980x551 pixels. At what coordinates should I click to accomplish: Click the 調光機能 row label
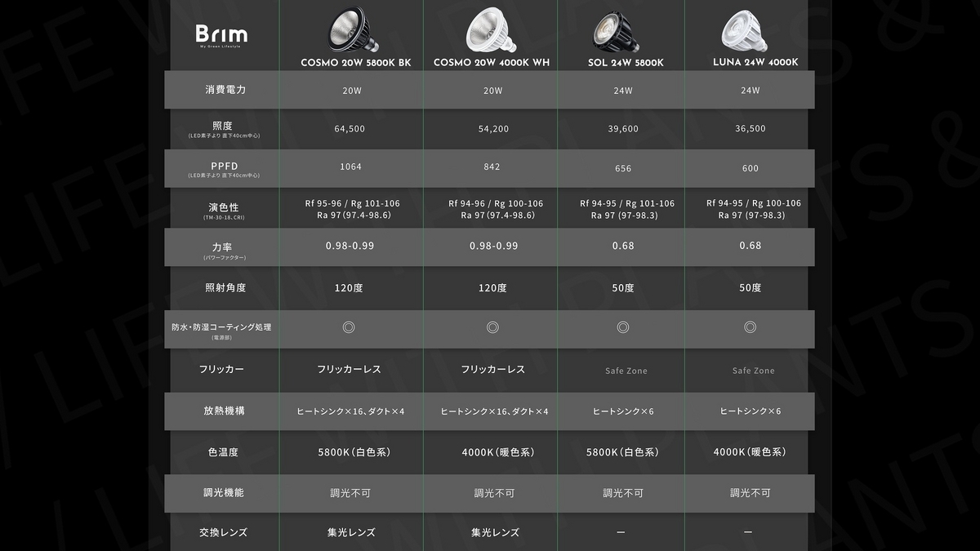point(224,492)
